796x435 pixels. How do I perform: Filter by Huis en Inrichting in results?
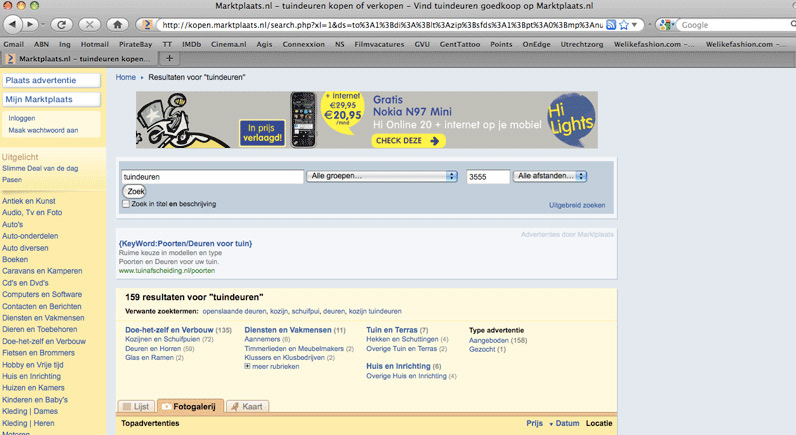[398, 366]
